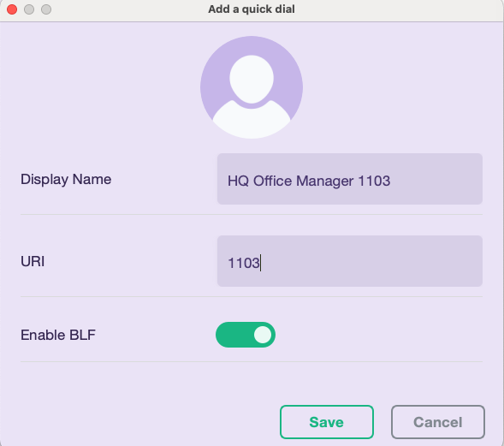The image size is (504, 446).
Task: Click the Display Name label text
Action: point(66,180)
